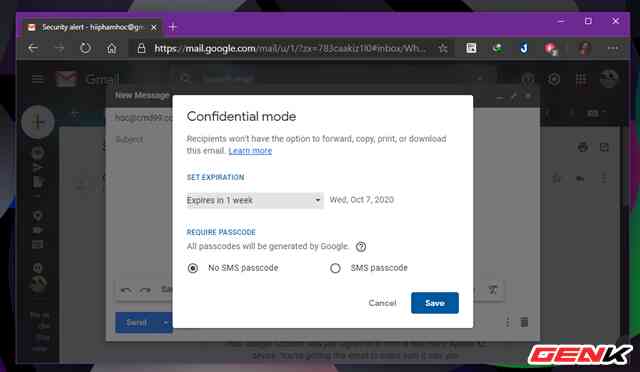Image resolution: width=640 pixels, height=372 pixels.
Task: Go back with the browser back arrow
Action: click(x=33, y=49)
